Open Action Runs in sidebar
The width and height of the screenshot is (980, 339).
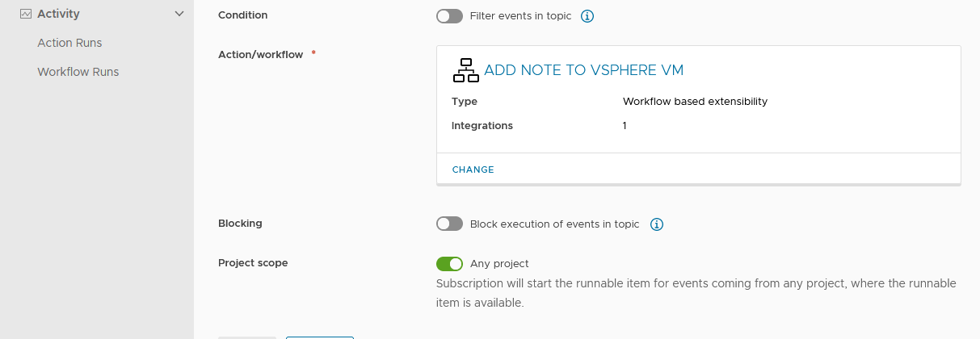(x=69, y=43)
